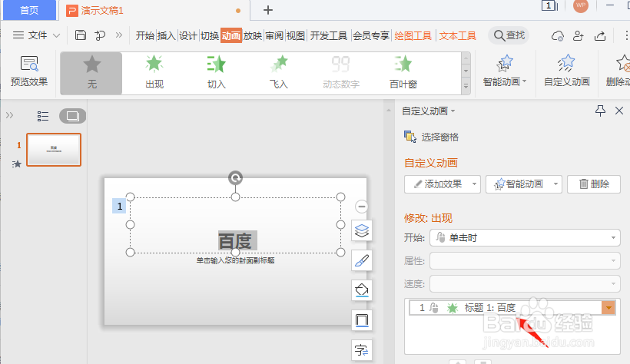The width and height of the screenshot is (630, 364).
Task: Open the 切换 ribbon tab
Action: coord(210,36)
